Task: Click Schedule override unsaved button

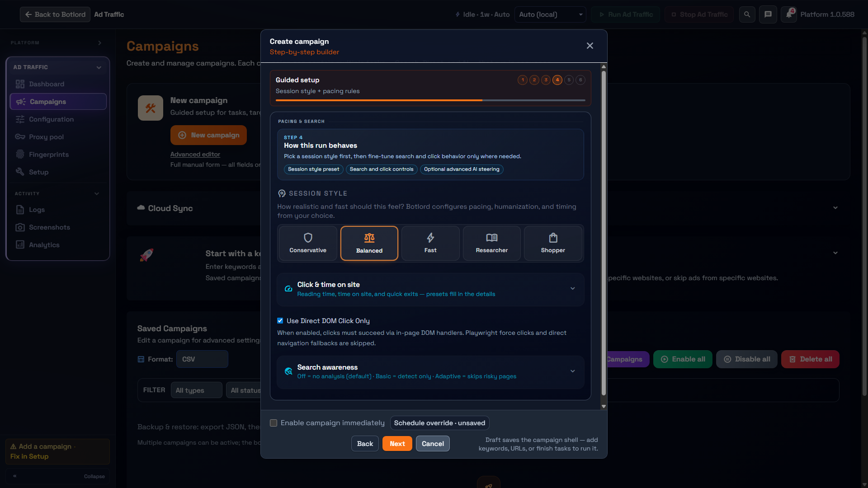Action: coord(439,423)
